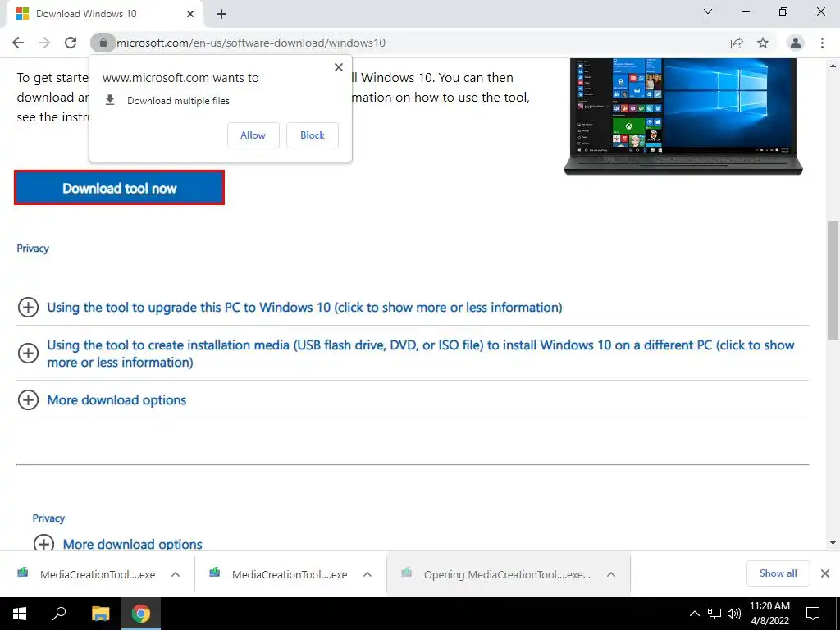Open options for Opening MediaCreationTool item
The height and width of the screenshot is (630, 840).
[611, 574]
